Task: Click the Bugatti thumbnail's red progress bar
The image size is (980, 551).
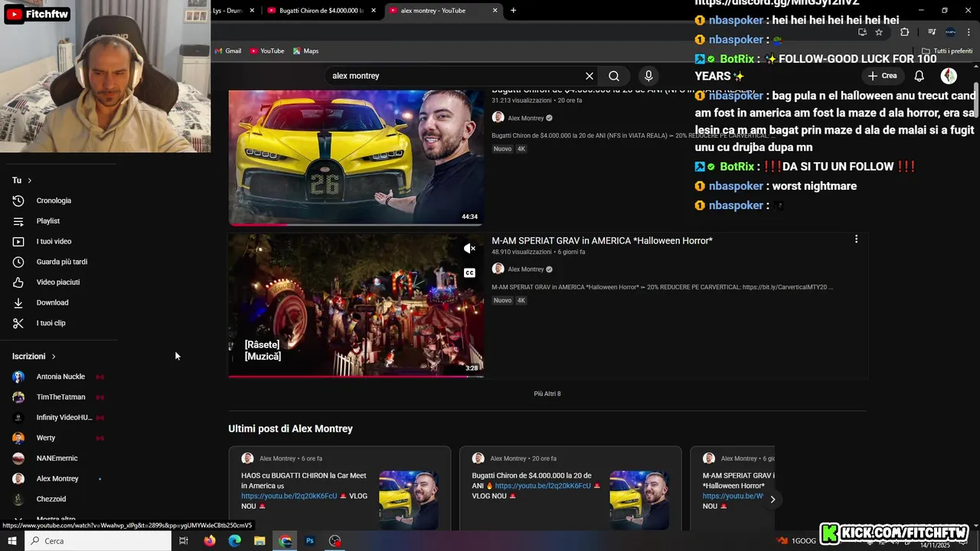Action: (259, 225)
